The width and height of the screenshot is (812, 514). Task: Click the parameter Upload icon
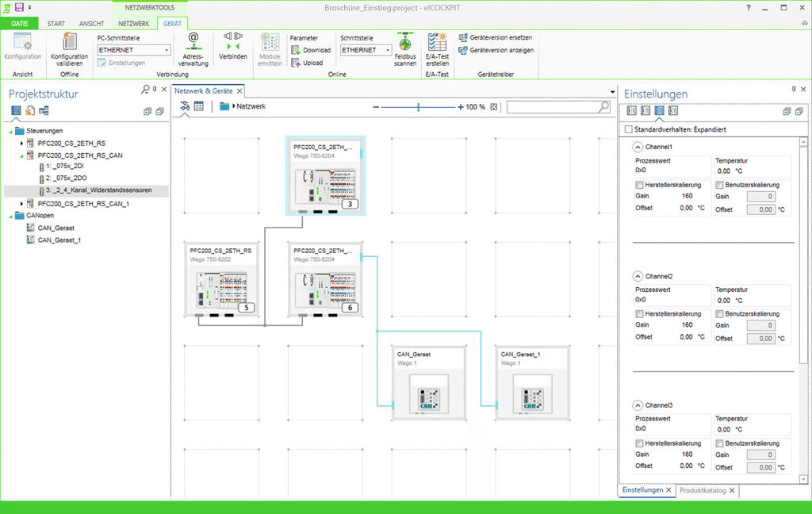tap(295, 63)
